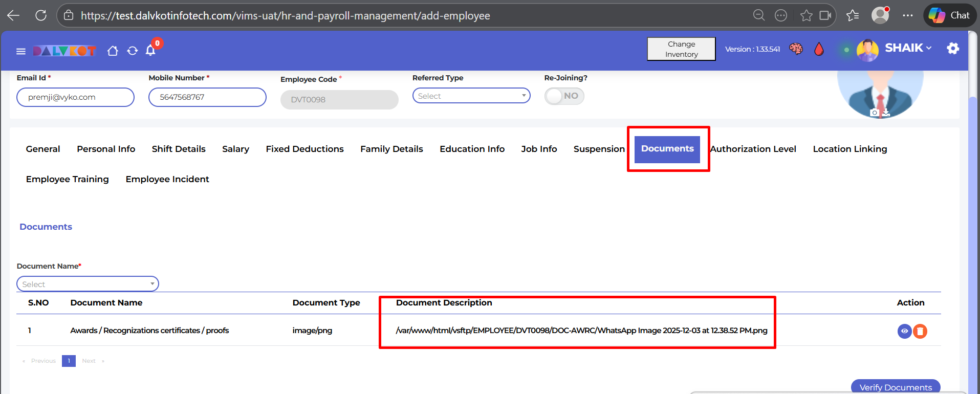Click the Verify Documents button

tap(895, 387)
